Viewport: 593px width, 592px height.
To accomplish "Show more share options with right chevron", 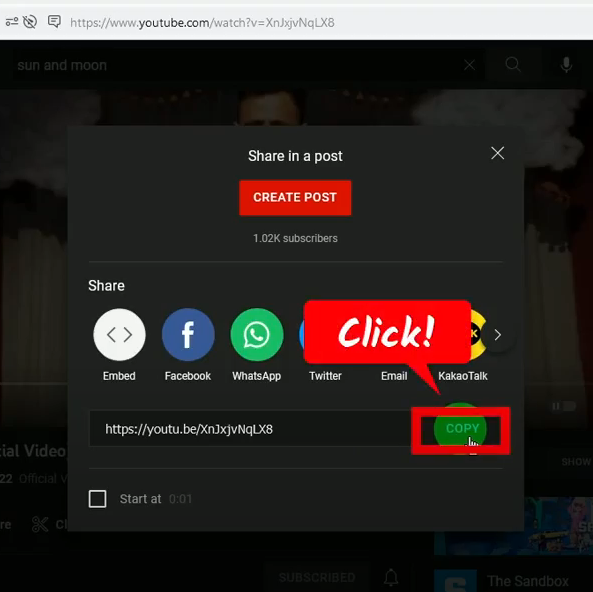I will pos(498,335).
